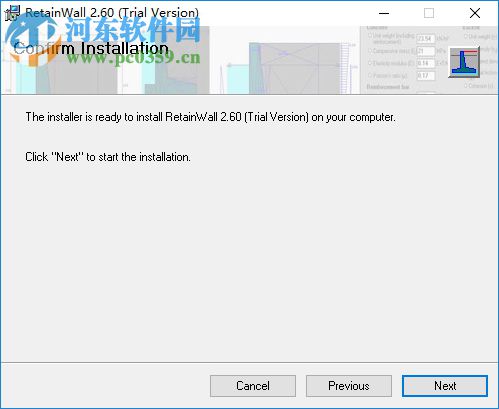Click the 'installer is ready to install' message
Viewport: 499px width, 409px height.
click(210, 117)
